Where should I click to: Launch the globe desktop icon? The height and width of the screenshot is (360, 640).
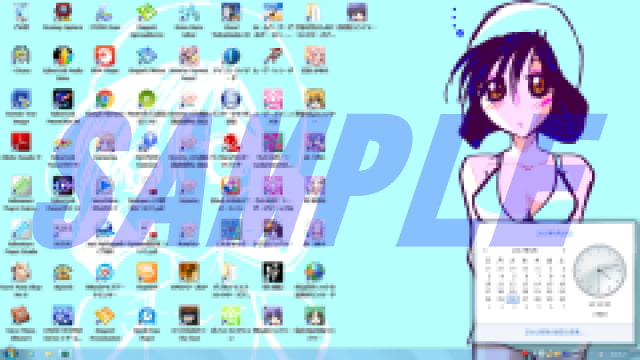pyautogui.click(x=315, y=272)
